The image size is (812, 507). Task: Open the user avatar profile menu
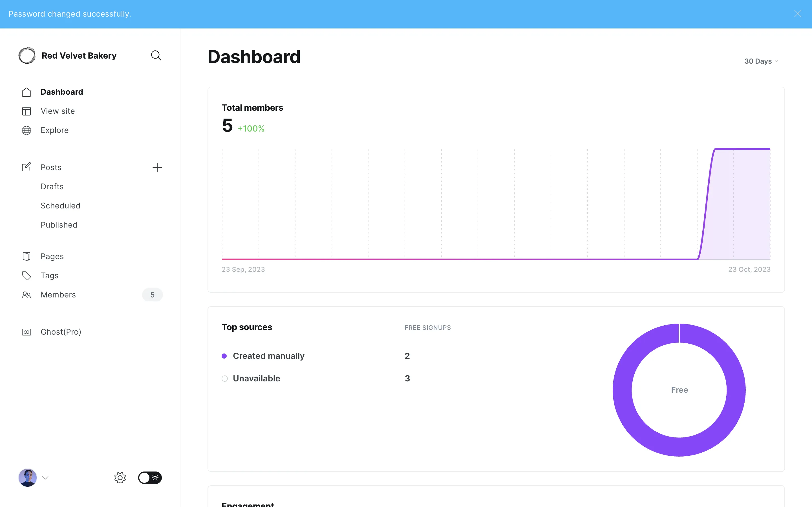click(x=28, y=477)
